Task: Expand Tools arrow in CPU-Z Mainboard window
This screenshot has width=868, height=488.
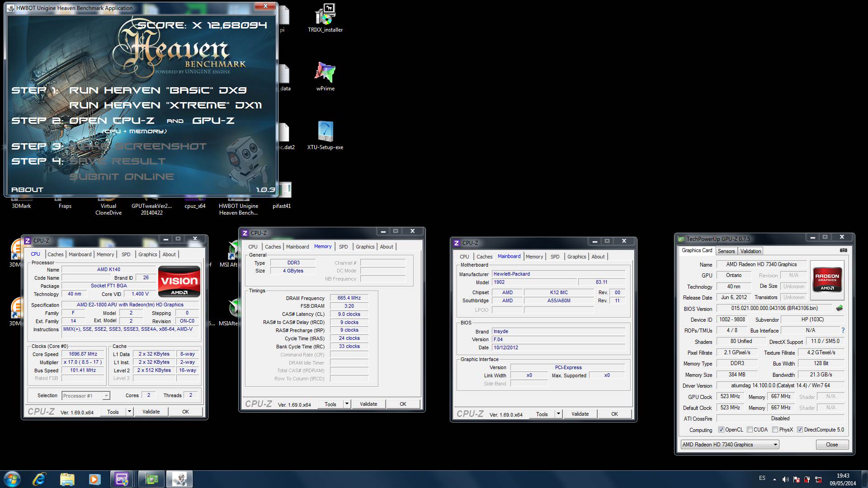Action: [558, 414]
